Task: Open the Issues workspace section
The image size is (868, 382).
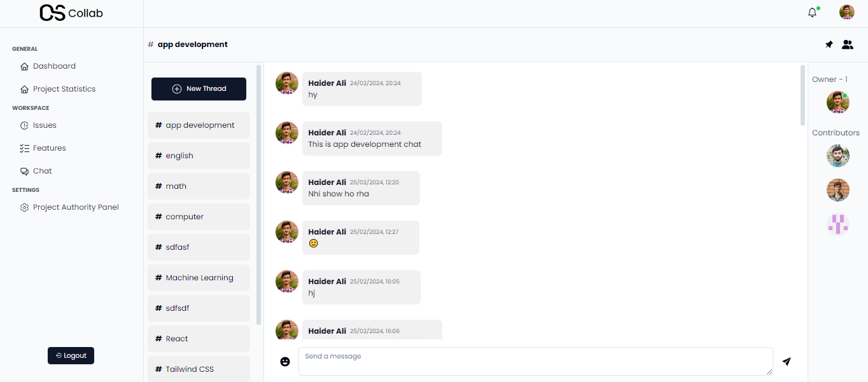Action: click(45, 125)
